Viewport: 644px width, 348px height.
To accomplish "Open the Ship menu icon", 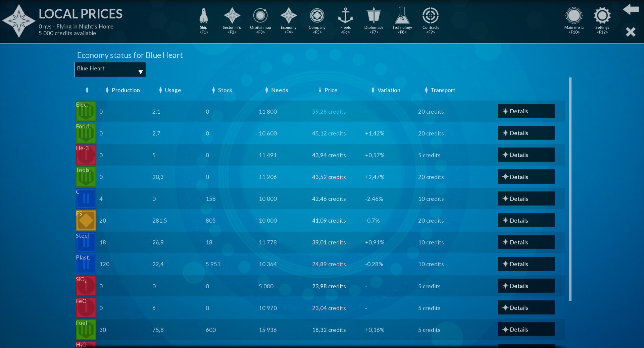I will click(x=204, y=20).
